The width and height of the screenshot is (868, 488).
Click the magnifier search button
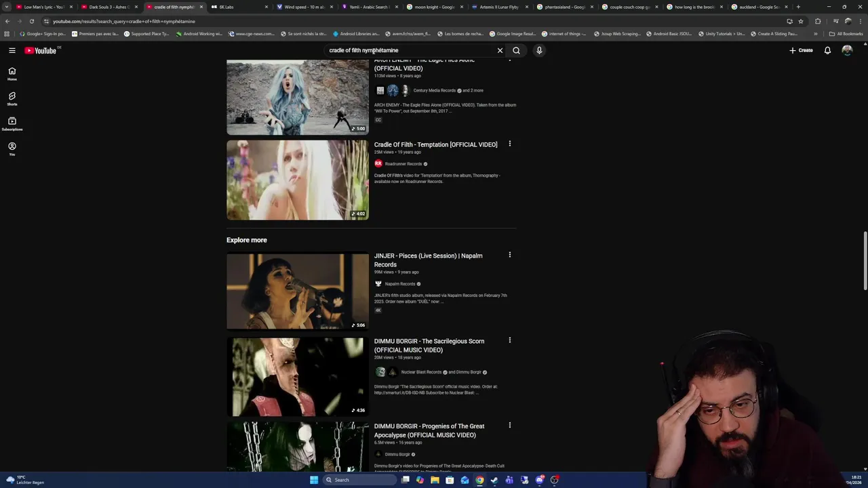516,50
